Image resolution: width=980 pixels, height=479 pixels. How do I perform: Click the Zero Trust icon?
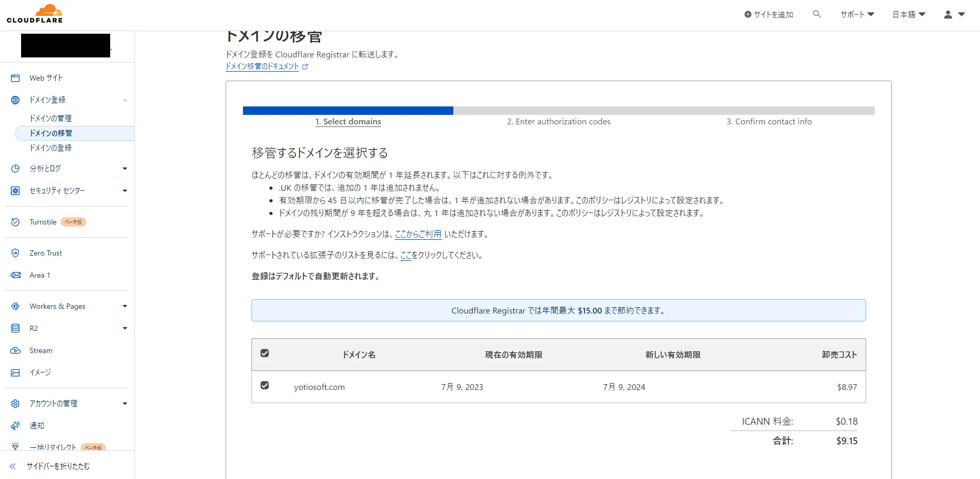[x=15, y=253]
